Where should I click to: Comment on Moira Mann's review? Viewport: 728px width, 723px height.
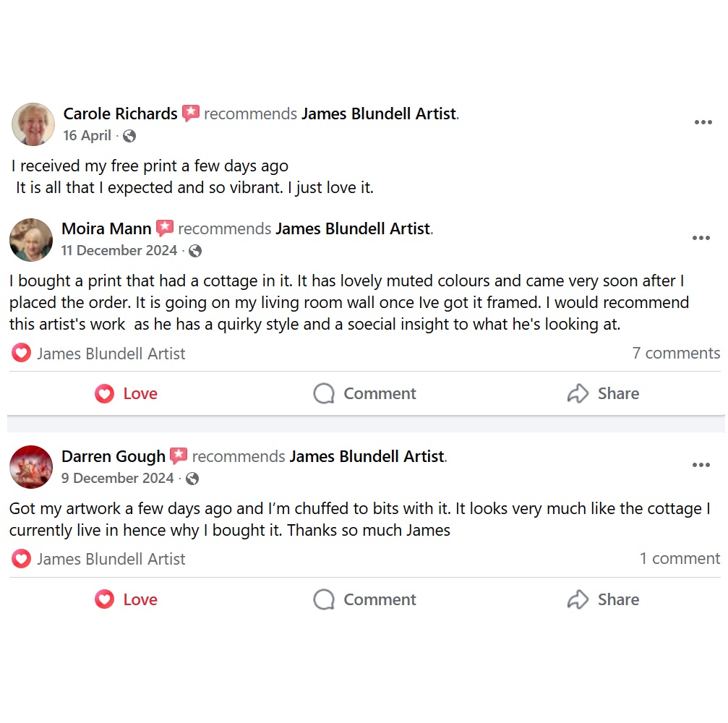tap(365, 393)
